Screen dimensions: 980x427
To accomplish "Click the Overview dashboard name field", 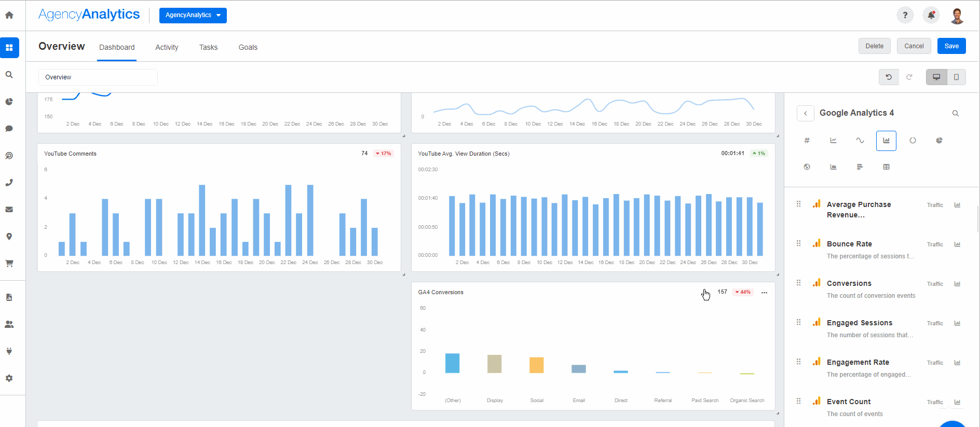I will [98, 77].
